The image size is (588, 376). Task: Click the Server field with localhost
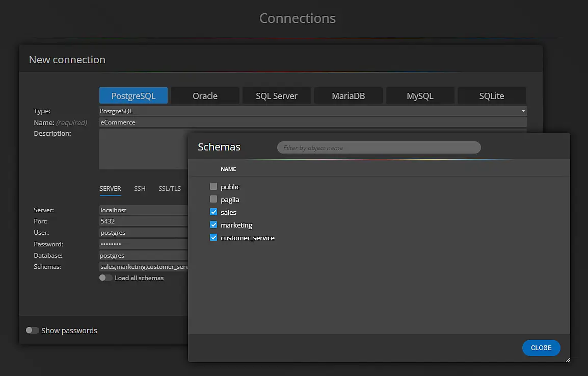(x=144, y=210)
